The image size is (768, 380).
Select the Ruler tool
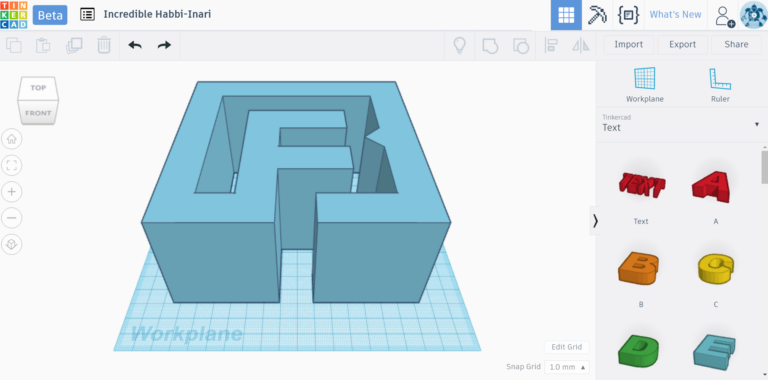pyautogui.click(x=720, y=85)
